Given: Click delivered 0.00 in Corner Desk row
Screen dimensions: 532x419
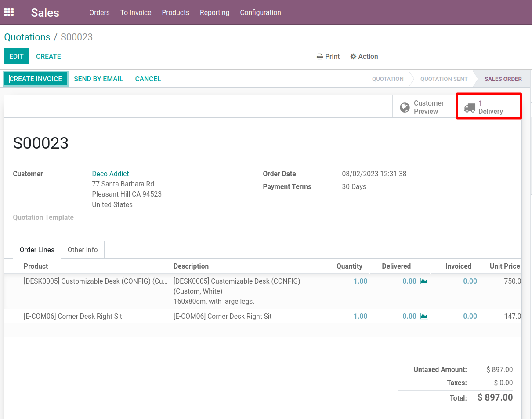Looking at the screenshot, I should pyautogui.click(x=409, y=316).
